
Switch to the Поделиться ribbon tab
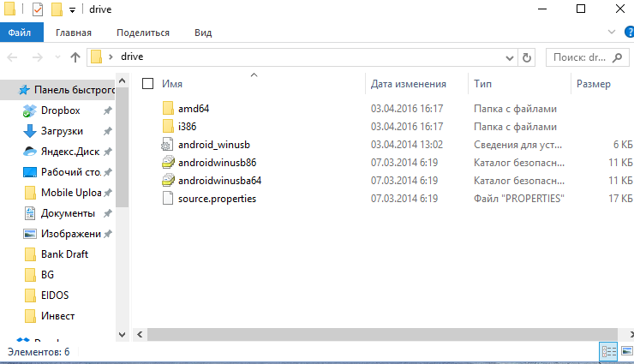coord(143,33)
